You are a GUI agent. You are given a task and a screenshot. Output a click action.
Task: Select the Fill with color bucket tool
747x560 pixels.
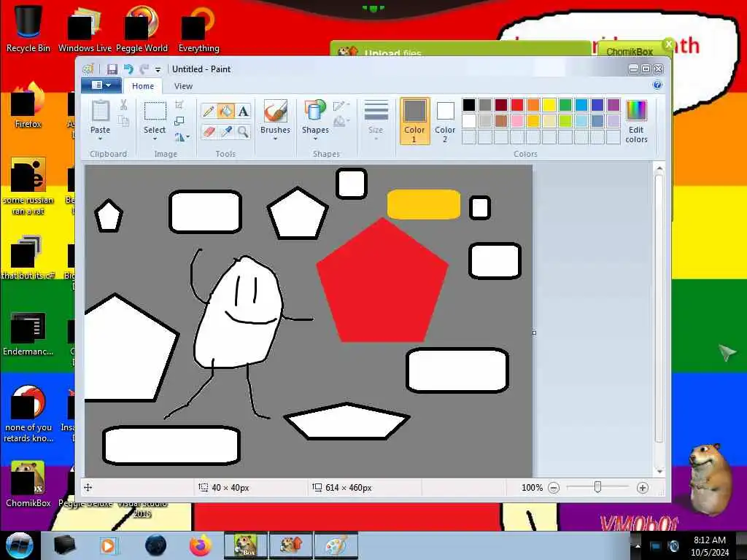pos(226,111)
